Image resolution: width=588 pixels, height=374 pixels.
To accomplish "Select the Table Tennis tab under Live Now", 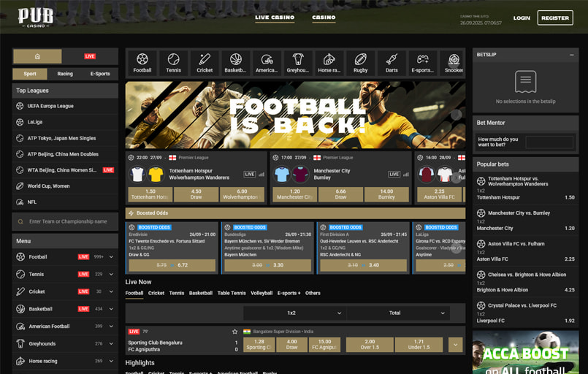I will click(x=232, y=293).
